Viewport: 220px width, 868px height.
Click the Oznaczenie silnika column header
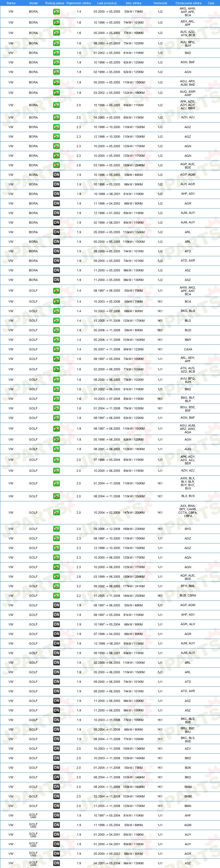(x=188, y=3)
